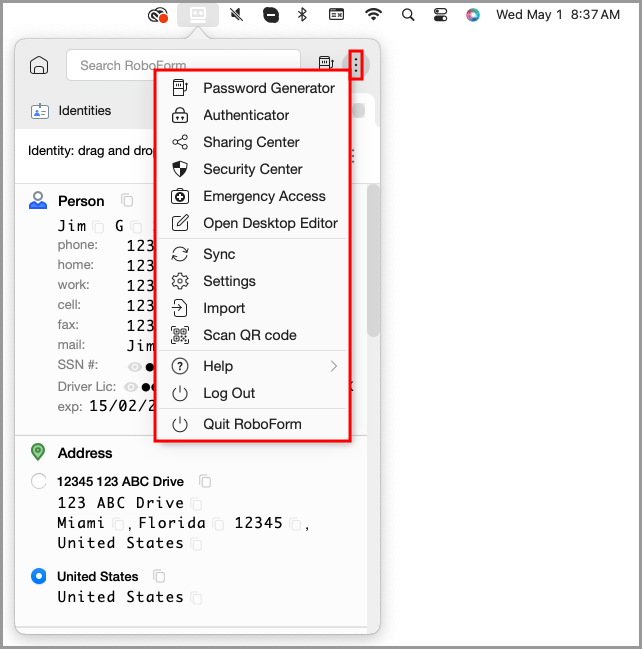The width and height of the screenshot is (642, 649).
Task: Select the United States address radio
Action: [38, 576]
